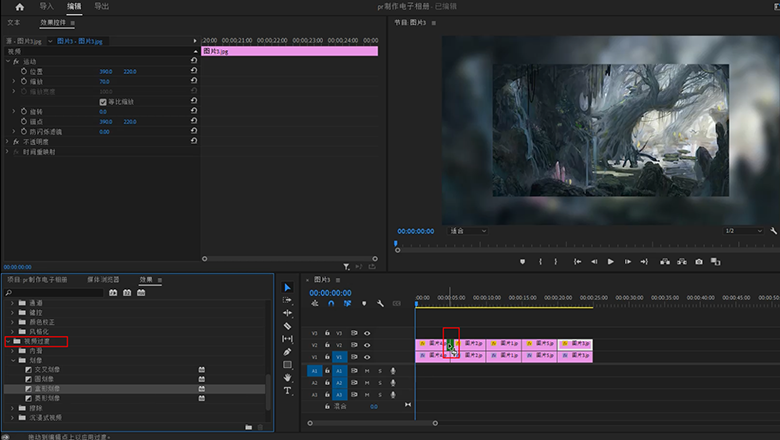
Task: Toggle lock on track V2
Action: point(327,345)
